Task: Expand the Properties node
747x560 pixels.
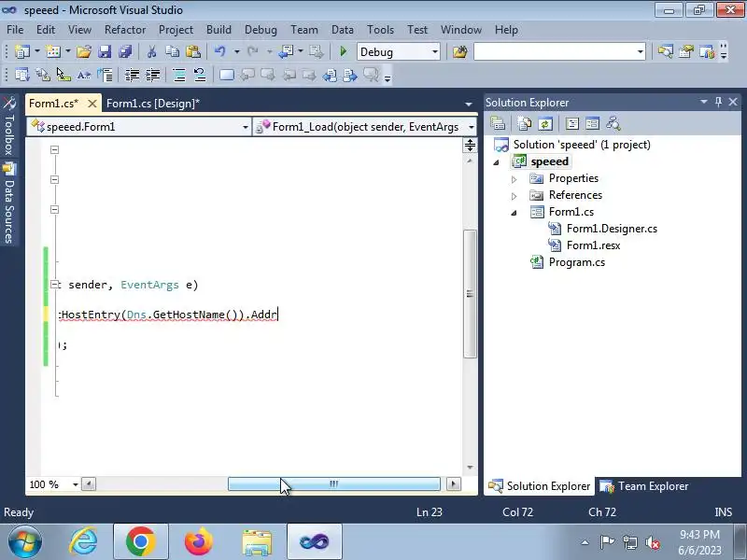Action: click(x=514, y=179)
